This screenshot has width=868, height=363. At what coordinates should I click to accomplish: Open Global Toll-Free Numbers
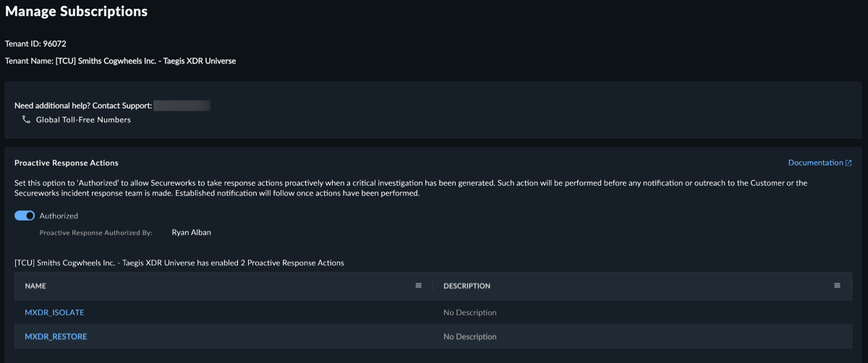coord(83,119)
